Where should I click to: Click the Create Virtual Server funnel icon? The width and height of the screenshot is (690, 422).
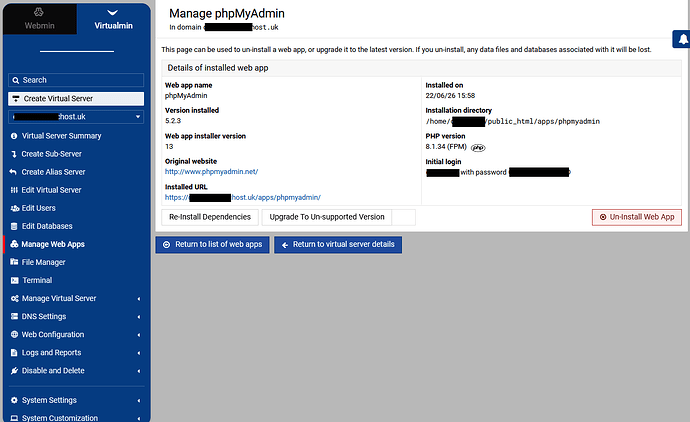tap(16, 99)
